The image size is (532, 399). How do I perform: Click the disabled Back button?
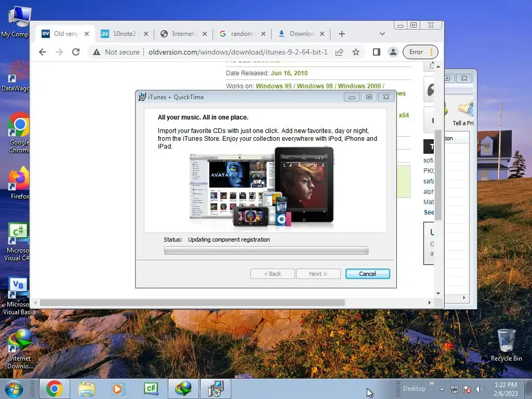tap(272, 274)
